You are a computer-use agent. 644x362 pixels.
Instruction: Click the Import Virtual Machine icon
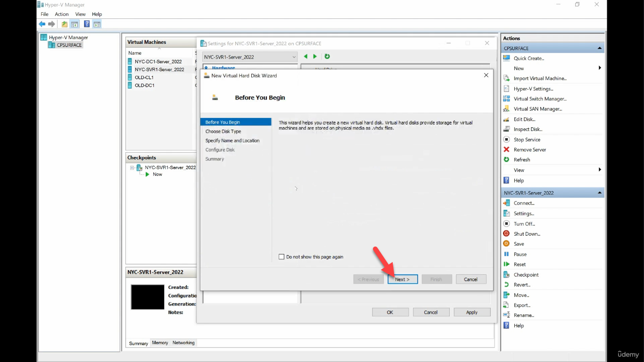pyautogui.click(x=506, y=78)
